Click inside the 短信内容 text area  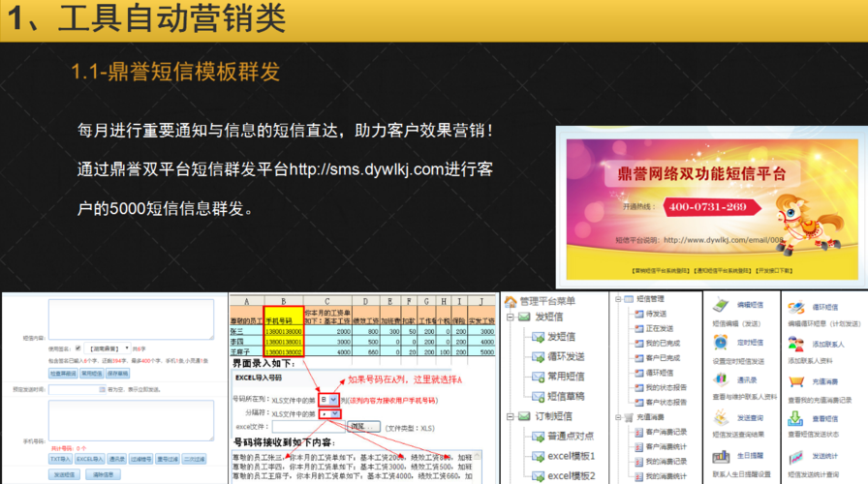tap(131, 319)
